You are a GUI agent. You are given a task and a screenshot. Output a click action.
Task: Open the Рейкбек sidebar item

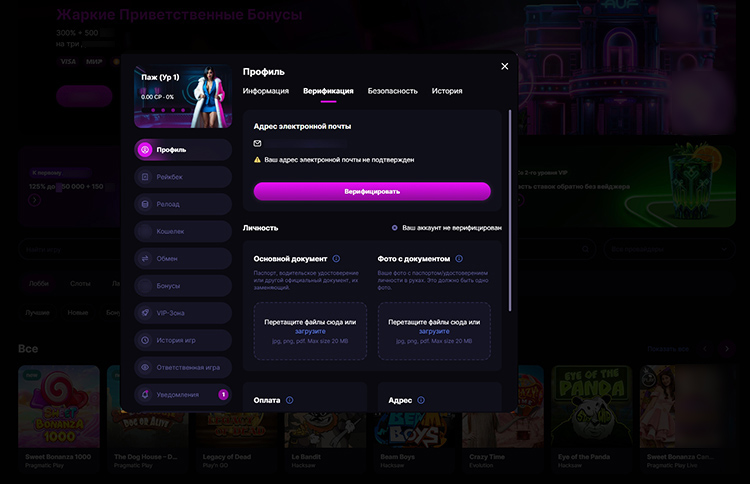coord(182,177)
